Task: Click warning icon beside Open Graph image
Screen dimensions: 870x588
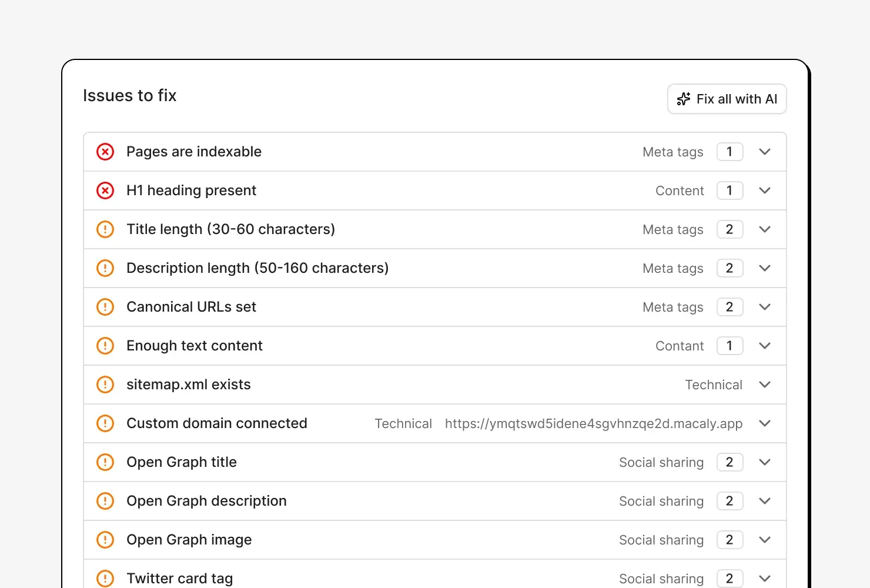Action: click(105, 540)
